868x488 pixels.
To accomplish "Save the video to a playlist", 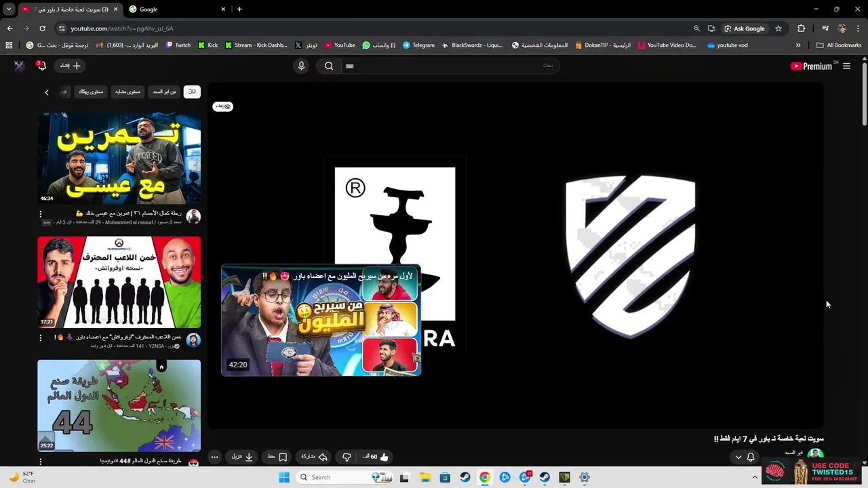I will coord(277,457).
